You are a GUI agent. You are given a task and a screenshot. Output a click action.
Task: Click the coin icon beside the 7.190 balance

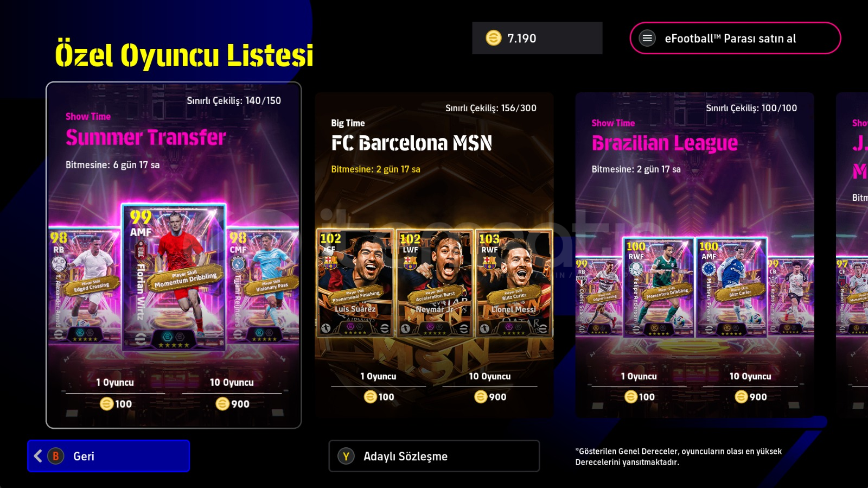pos(493,38)
